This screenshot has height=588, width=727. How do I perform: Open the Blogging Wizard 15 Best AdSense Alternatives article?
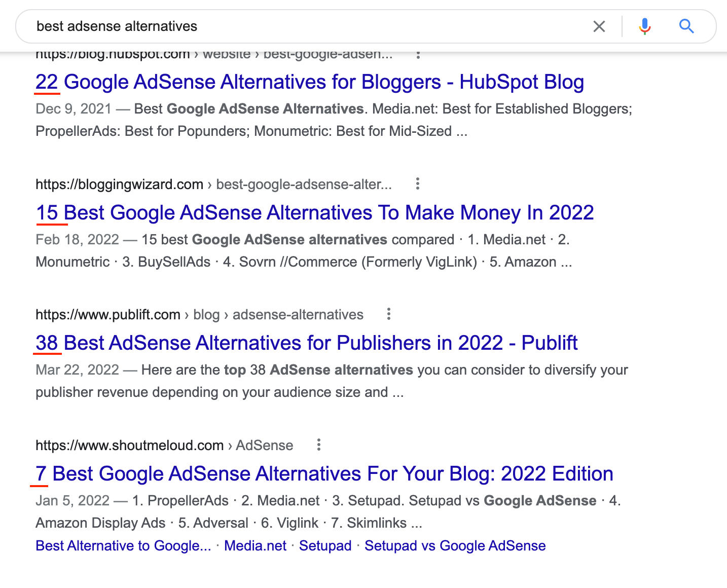[314, 212]
